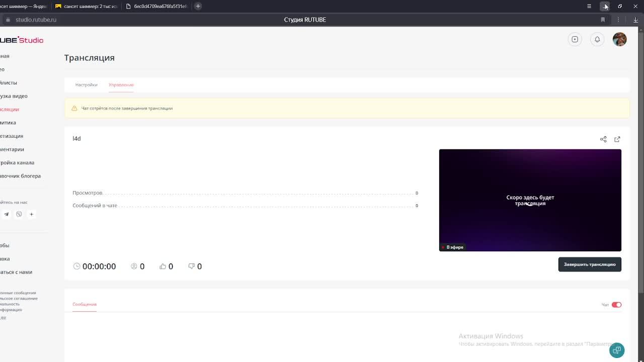Click the RUTUBE Studio logo
Screen dimensions: 644x362
(x=22, y=40)
